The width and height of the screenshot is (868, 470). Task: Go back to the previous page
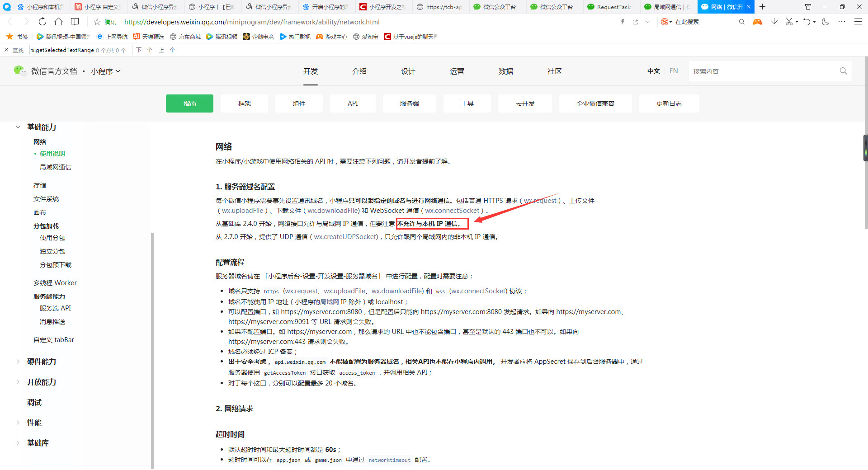point(10,22)
